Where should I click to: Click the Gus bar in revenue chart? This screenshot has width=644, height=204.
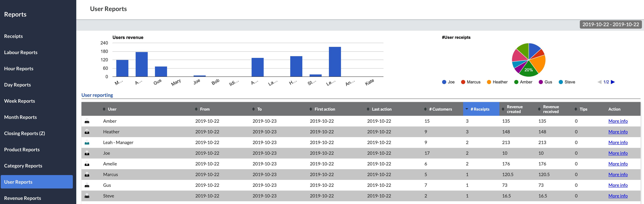(x=161, y=72)
